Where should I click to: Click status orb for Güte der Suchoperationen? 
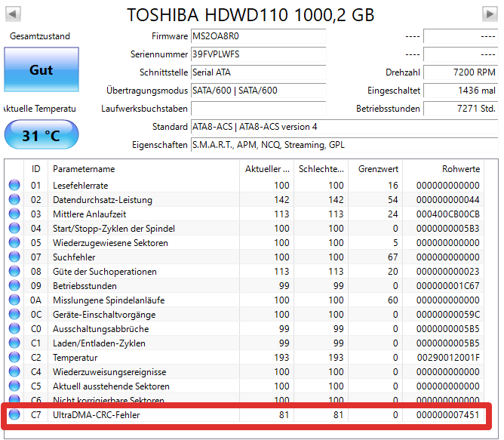[x=14, y=271]
